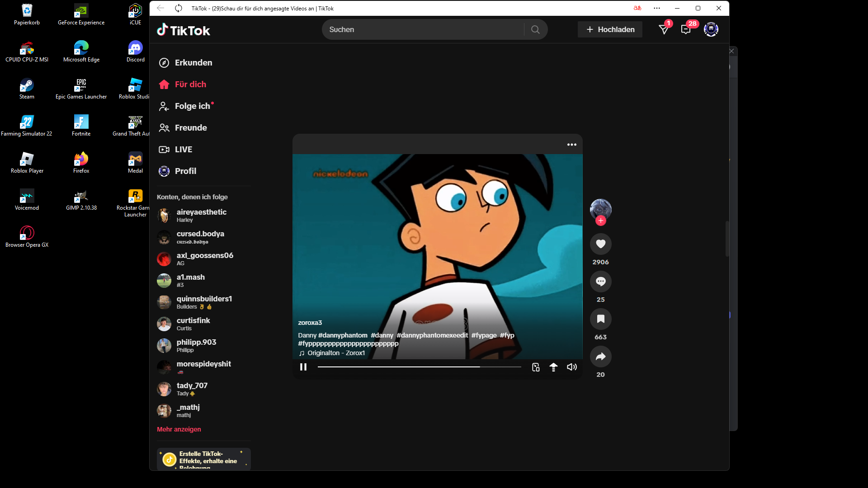Launch Microsoft Edge from the desktop
The width and height of the screenshot is (868, 488).
point(81,52)
